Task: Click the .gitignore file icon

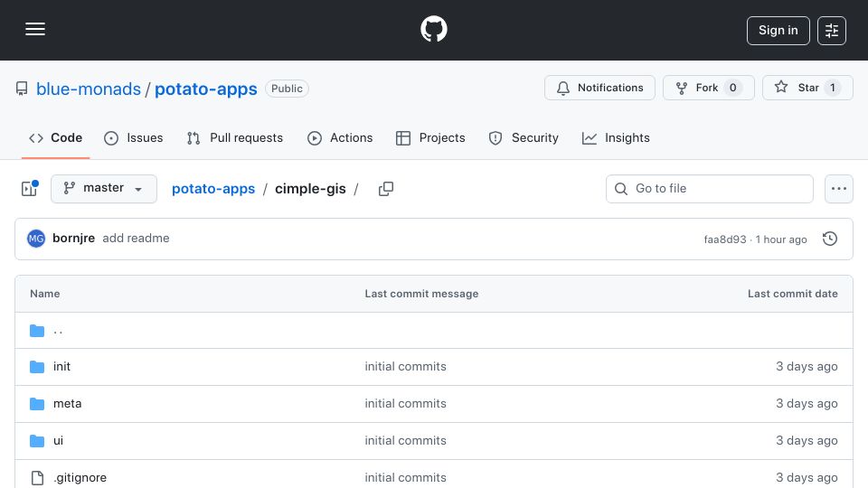Action: pyautogui.click(x=37, y=478)
